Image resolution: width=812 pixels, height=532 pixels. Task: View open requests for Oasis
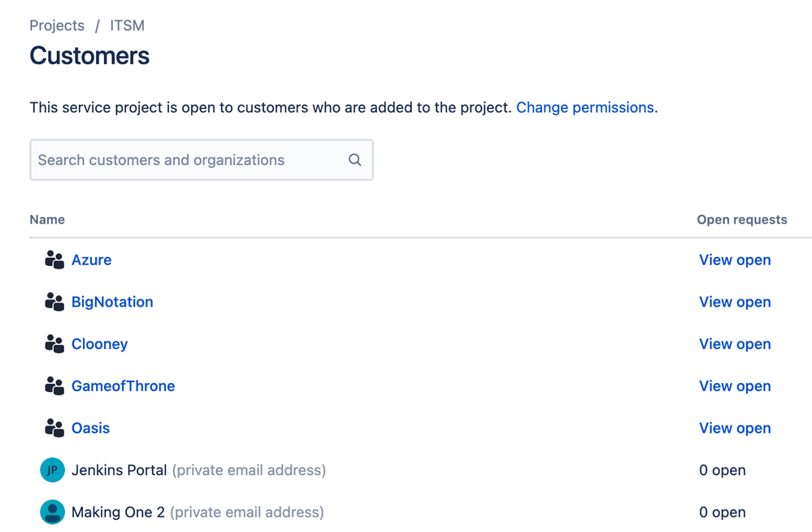735,428
